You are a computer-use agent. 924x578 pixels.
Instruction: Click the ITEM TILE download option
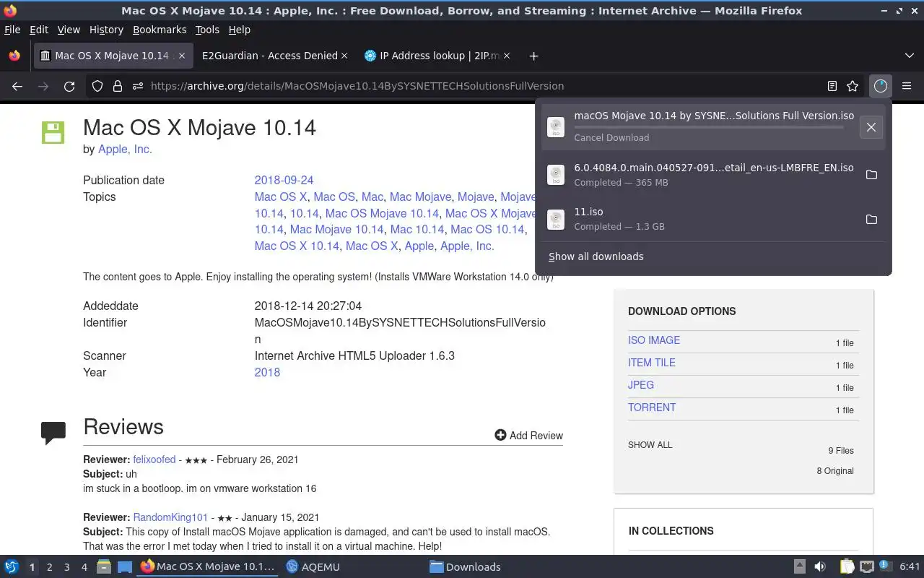click(x=652, y=363)
